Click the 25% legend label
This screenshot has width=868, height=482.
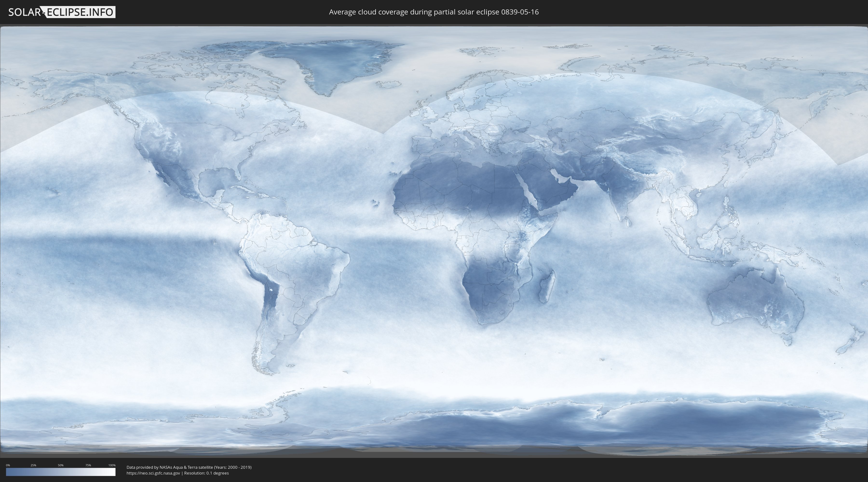[x=33, y=465]
